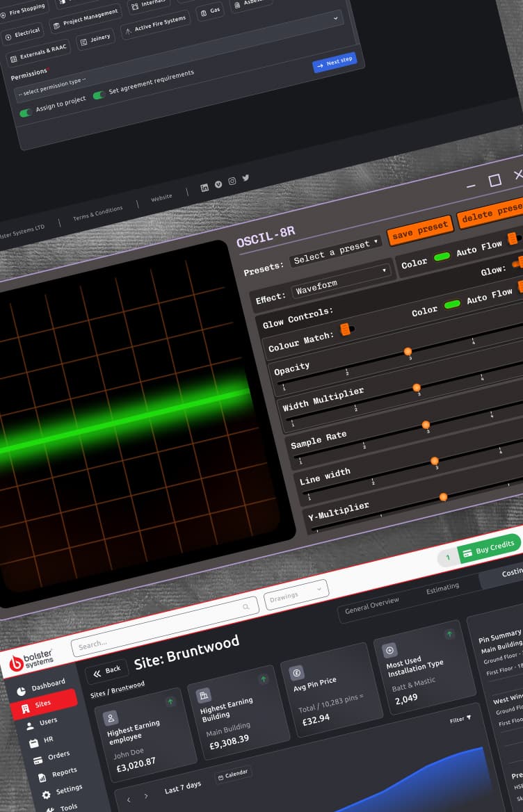Click the save preset button
The height and width of the screenshot is (812, 523).
click(420, 230)
